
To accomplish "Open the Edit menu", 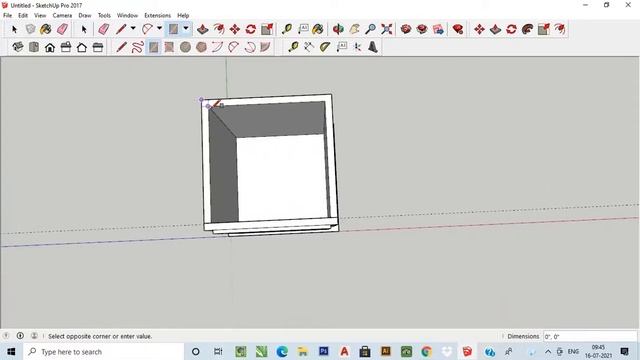I will pos(23,15).
